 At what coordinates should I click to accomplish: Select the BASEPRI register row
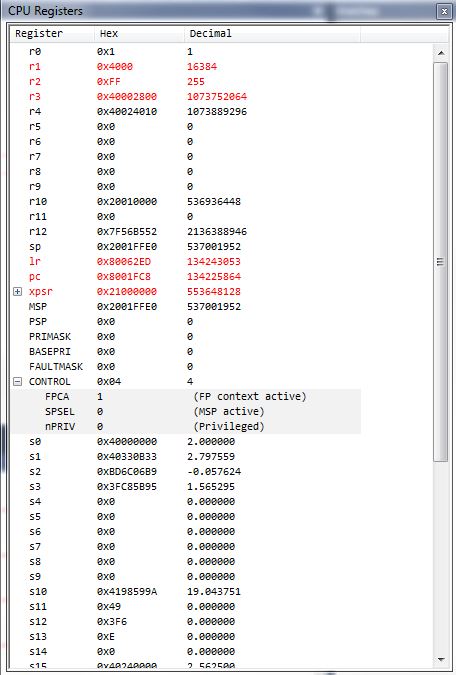[x=186, y=352]
